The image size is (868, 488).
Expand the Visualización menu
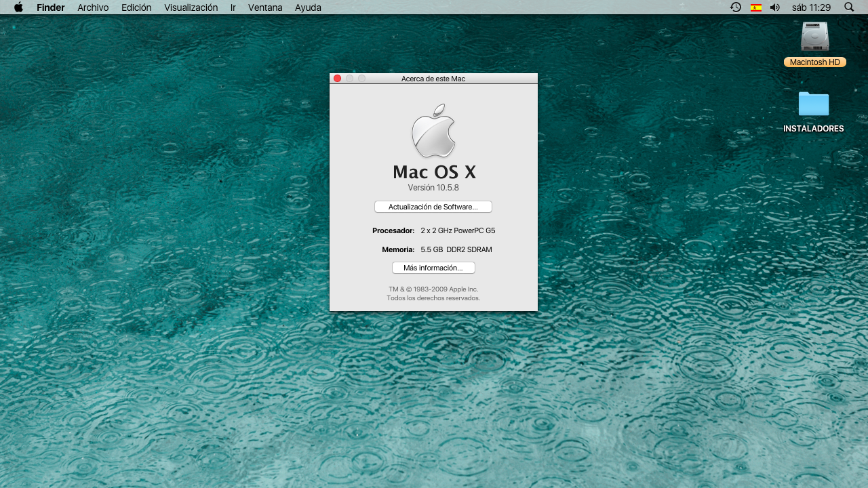pyautogui.click(x=191, y=7)
